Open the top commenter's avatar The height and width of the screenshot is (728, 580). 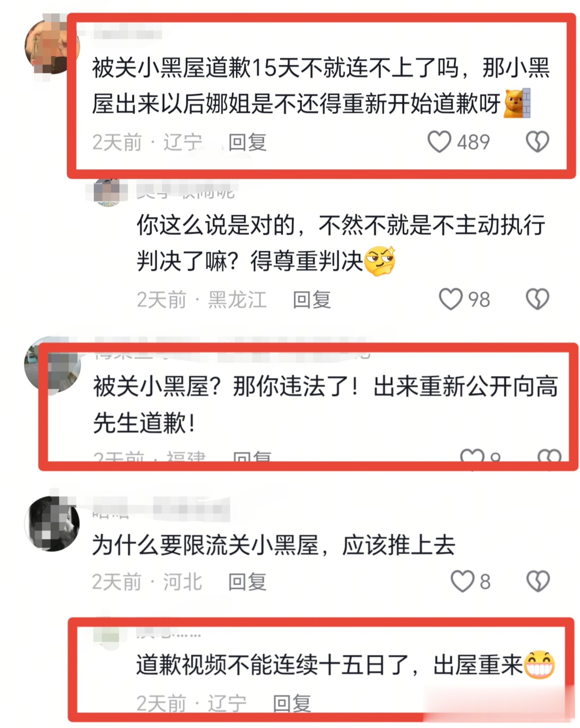[52, 46]
